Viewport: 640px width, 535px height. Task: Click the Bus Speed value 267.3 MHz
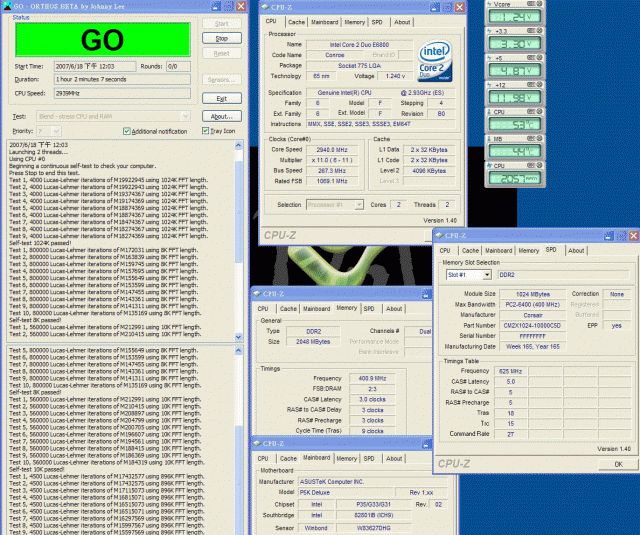tap(332, 171)
